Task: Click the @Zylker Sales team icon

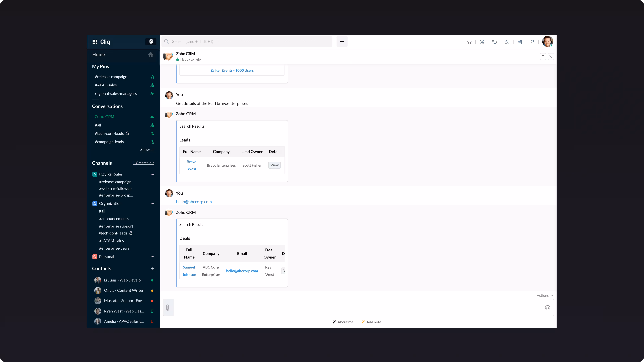Action: tap(95, 174)
